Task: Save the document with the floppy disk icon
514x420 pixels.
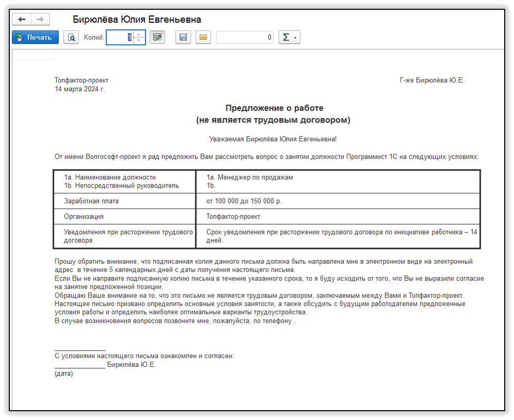Action: click(x=183, y=37)
